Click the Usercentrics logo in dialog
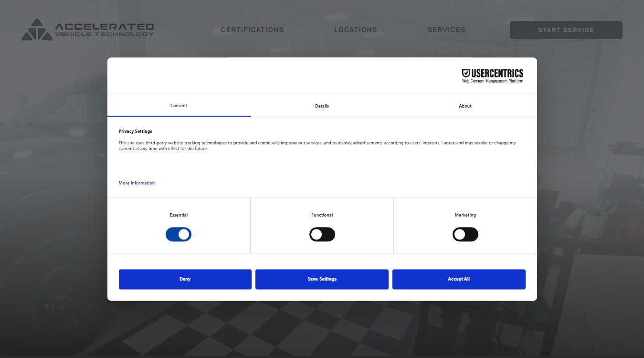Screen dimensions: 644x358 [x=493, y=76]
